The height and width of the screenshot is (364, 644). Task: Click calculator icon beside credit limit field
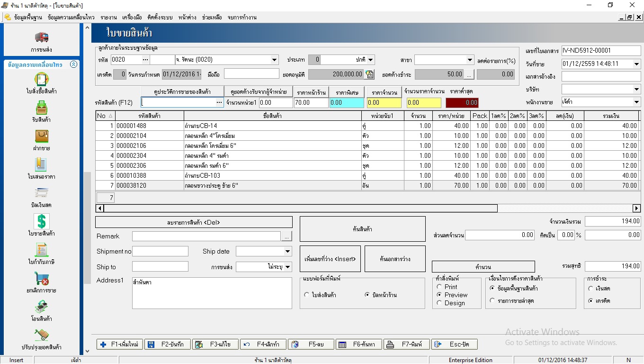coord(370,74)
